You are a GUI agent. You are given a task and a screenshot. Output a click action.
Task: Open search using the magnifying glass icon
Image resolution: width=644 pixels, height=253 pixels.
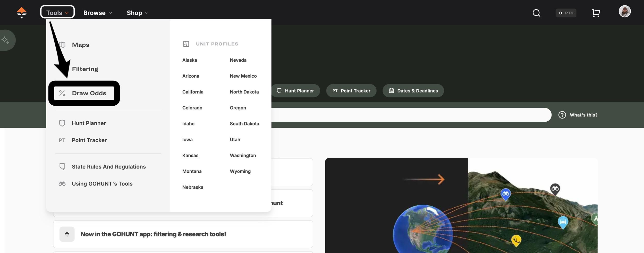pos(536,13)
